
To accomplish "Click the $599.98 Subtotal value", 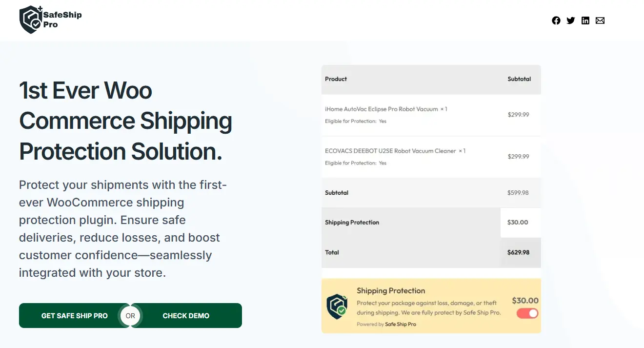I will pyautogui.click(x=518, y=193).
